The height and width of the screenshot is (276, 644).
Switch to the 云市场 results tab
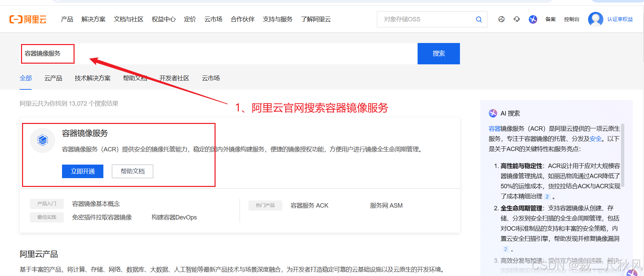211,78
